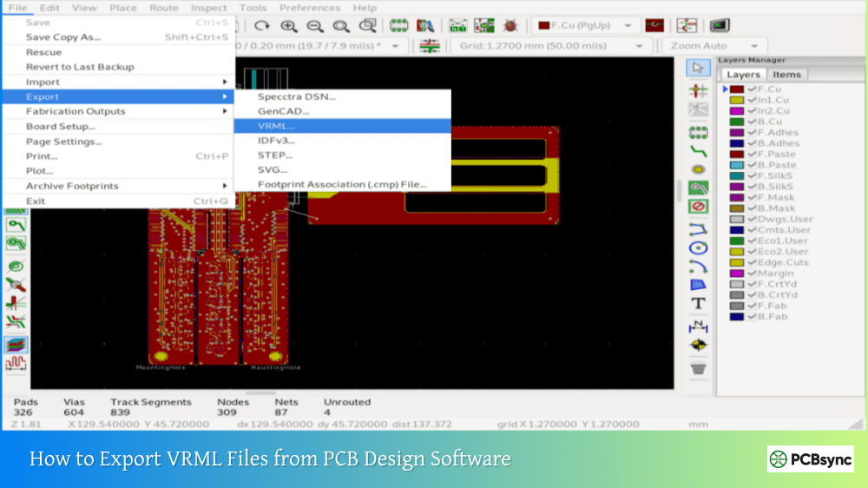
Task: Click the Eco1.User green color swatch
Action: point(736,241)
